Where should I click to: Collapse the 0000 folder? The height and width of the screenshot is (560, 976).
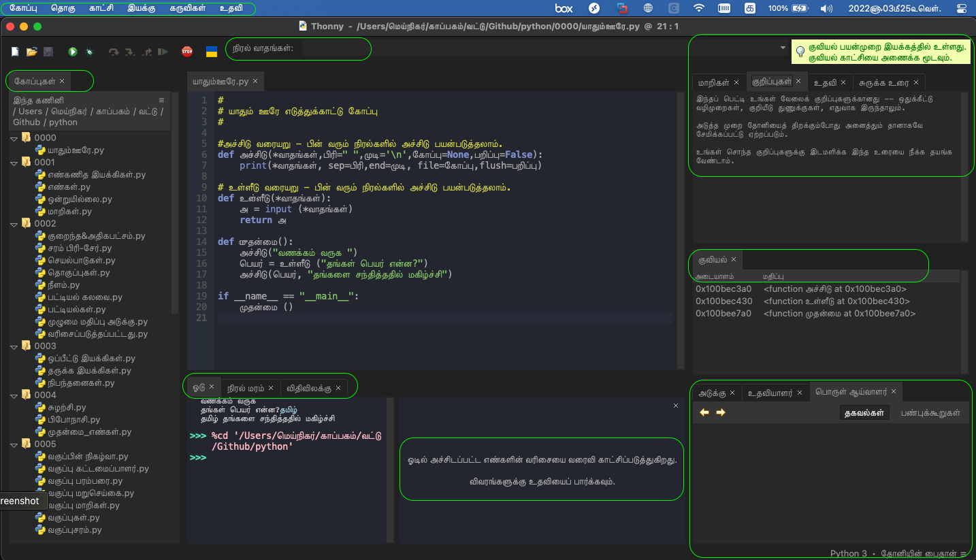click(14, 138)
